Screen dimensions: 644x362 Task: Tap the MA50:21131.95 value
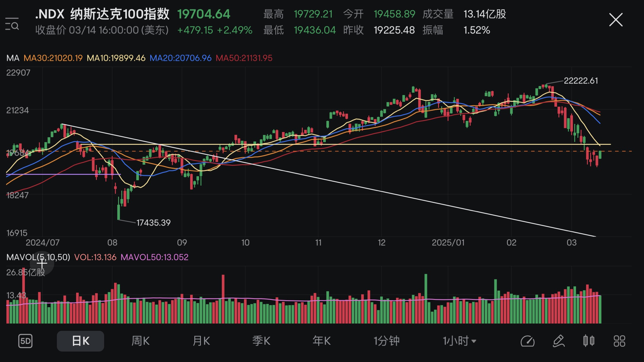pyautogui.click(x=244, y=58)
